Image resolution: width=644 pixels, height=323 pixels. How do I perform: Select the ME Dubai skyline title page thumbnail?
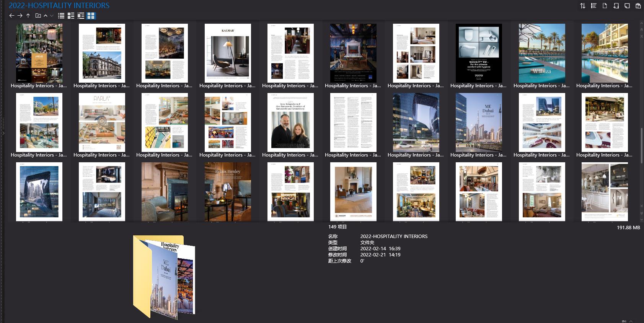click(479, 122)
